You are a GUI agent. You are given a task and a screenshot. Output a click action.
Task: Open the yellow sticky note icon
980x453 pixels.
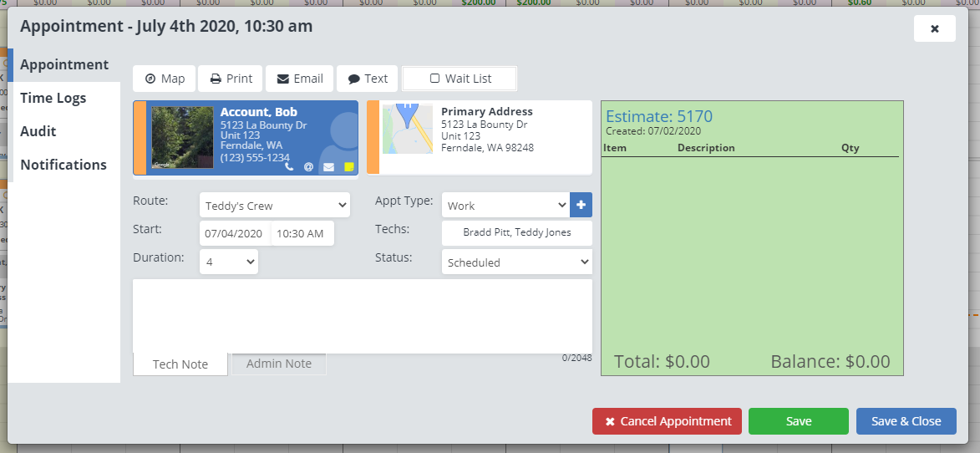click(x=348, y=167)
